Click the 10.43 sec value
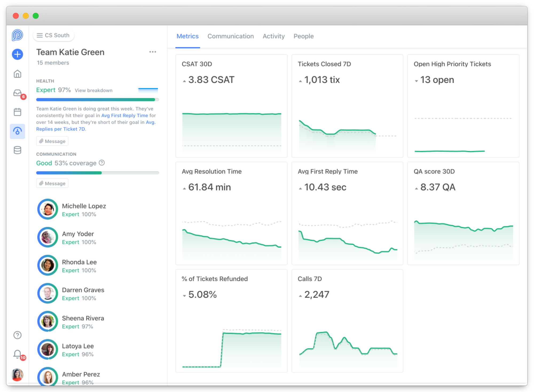The height and width of the screenshot is (392, 534). pyautogui.click(x=325, y=187)
